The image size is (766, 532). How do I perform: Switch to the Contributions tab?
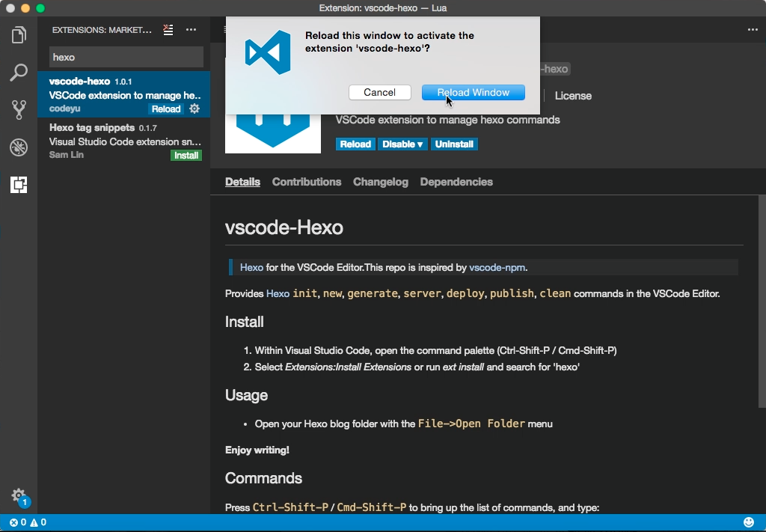coord(306,182)
